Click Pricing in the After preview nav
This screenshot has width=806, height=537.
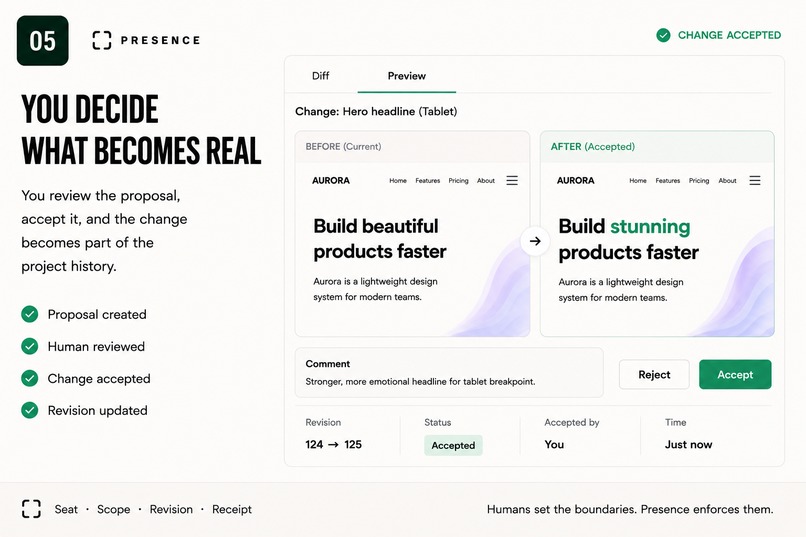pos(699,181)
